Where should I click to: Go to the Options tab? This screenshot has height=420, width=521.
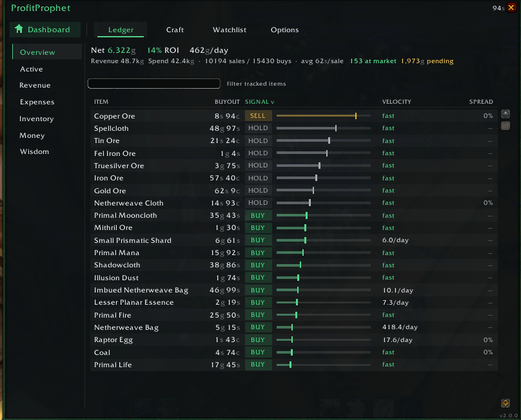coord(284,30)
